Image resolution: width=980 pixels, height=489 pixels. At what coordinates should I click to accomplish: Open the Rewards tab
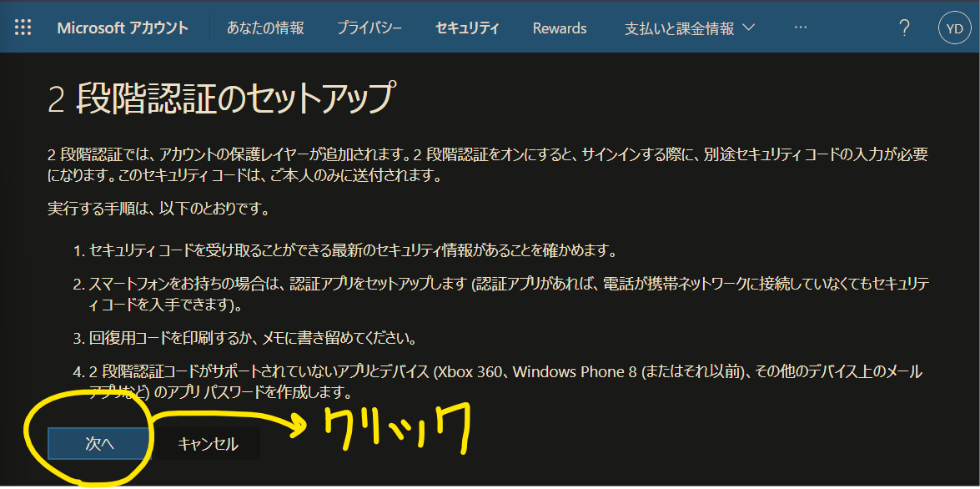pyautogui.click(x=560, y=28)
